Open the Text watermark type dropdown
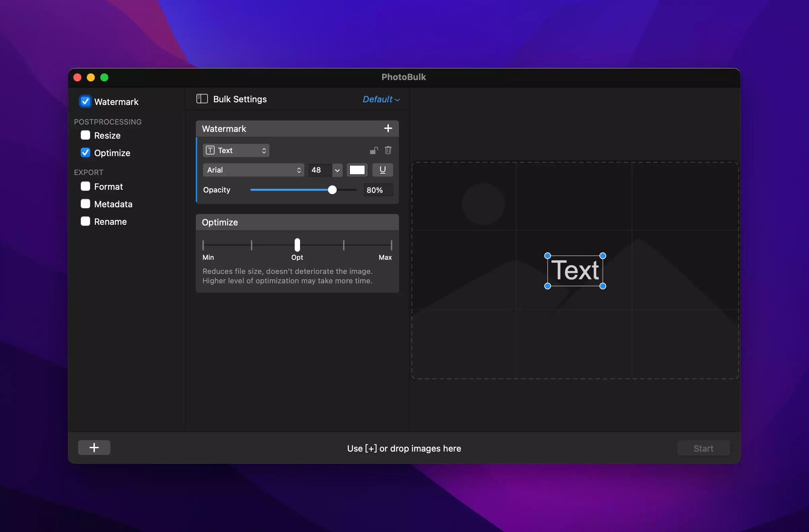The width and height of the screenshot is (809, 532). coord(236,150)
